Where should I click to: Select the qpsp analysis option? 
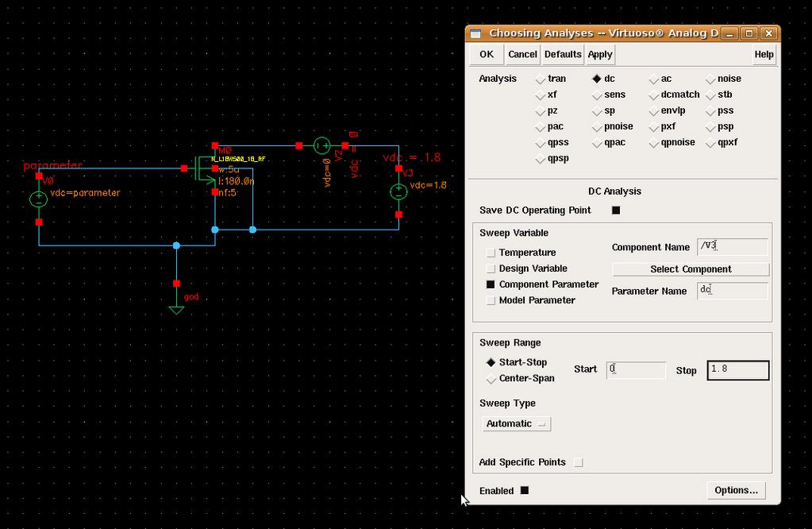(x=541, y=159)
